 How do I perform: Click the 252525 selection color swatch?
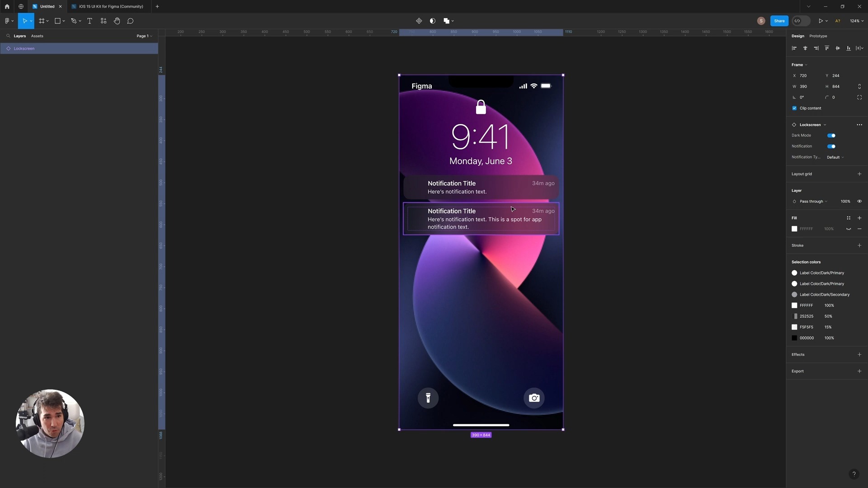pyautogui.click(x=794, y=316)
